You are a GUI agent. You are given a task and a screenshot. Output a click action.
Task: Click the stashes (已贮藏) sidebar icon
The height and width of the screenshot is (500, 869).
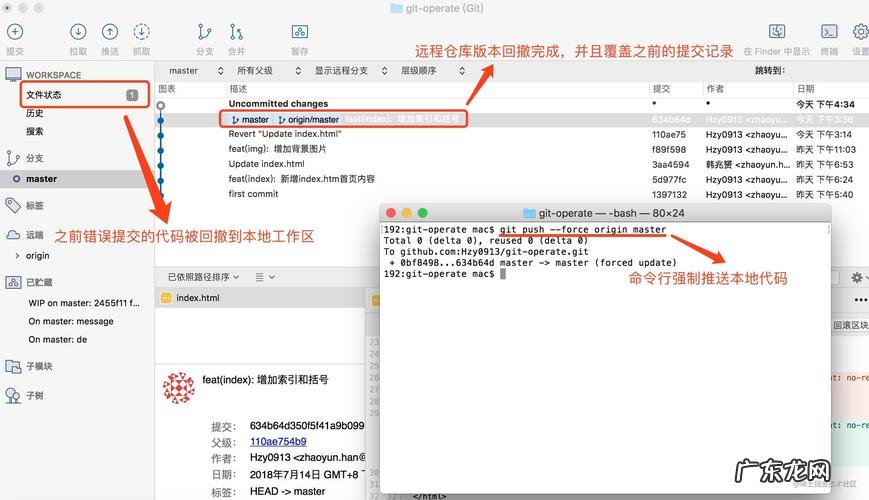point(13,282)
